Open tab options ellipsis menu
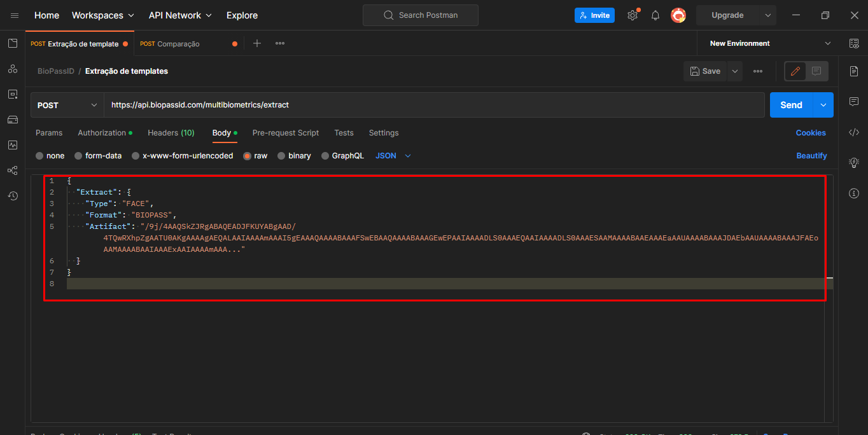Image resolution: width=868 pixels, height=435 pixels. click(x=280, y=43)
